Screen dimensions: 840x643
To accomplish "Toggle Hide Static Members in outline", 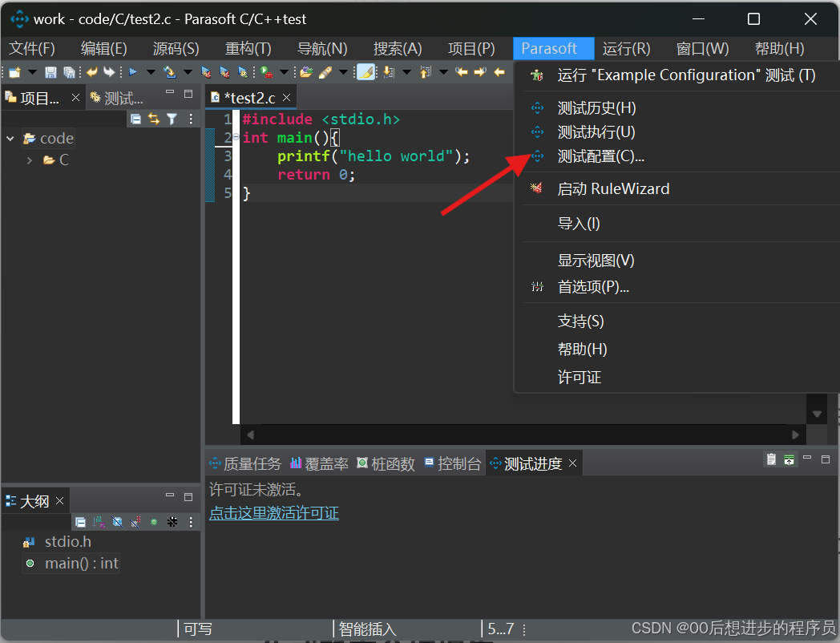I will point(135,522).
